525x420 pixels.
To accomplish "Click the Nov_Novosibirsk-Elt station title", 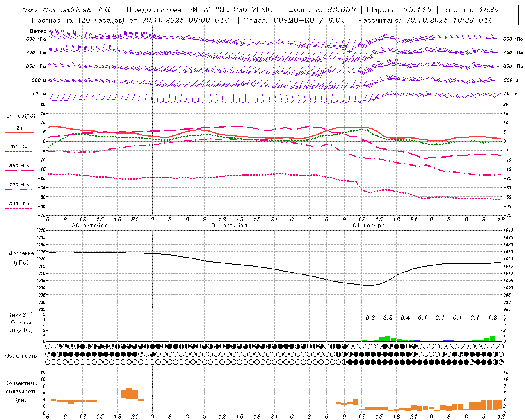I will click(66, 10).
